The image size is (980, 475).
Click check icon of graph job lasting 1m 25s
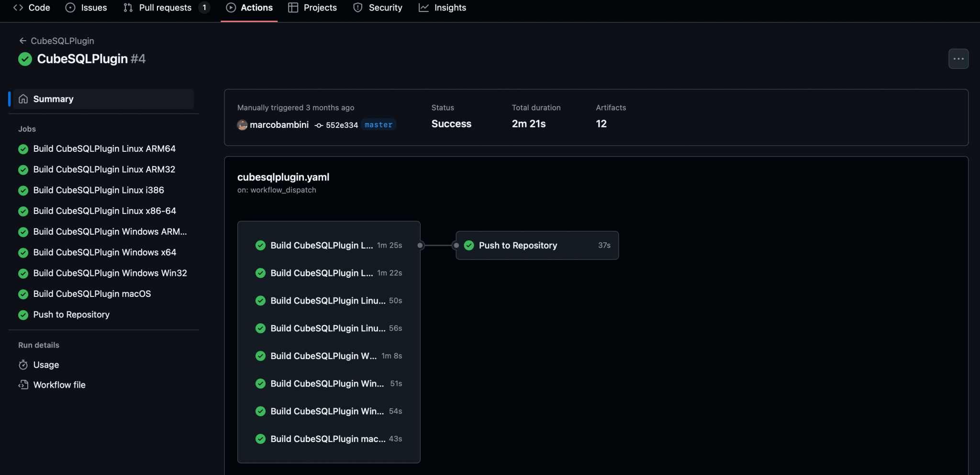pos(260,246)
